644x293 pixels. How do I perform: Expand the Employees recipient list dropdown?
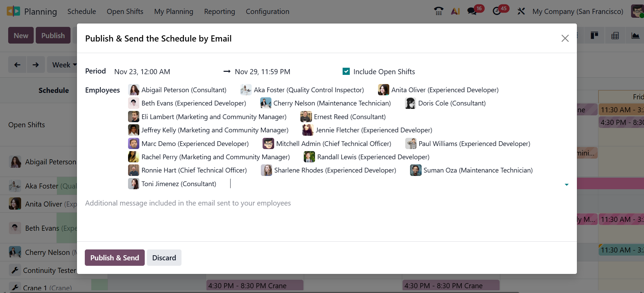coord(566,184)
